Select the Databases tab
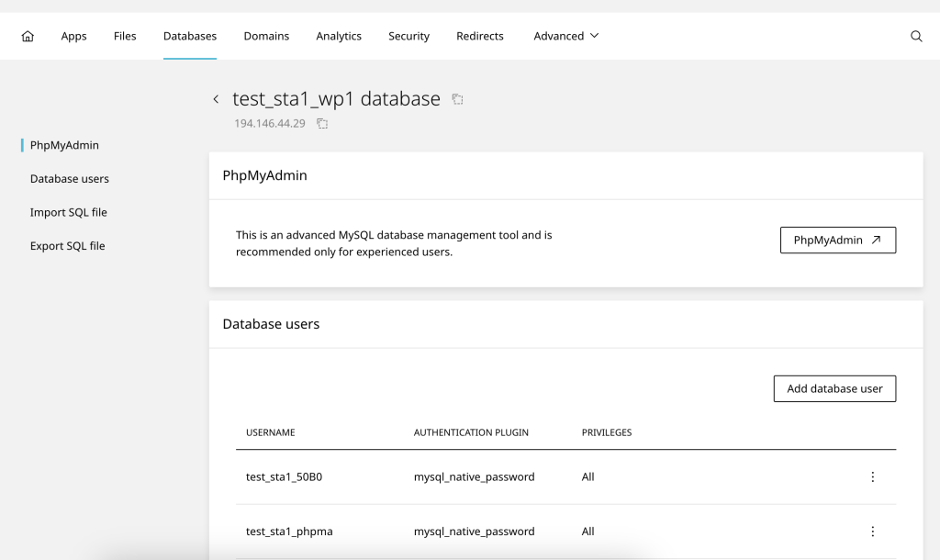This screenshot has height=560, width=940. [x=190, y=36]
